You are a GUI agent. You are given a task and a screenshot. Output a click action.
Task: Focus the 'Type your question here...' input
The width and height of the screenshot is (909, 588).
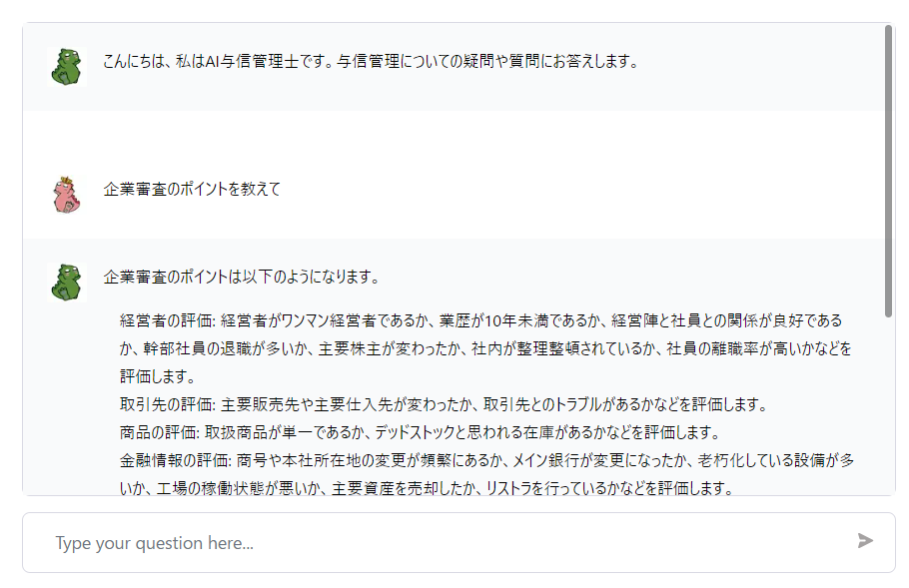pyautogui.click(x=440, y=543)
